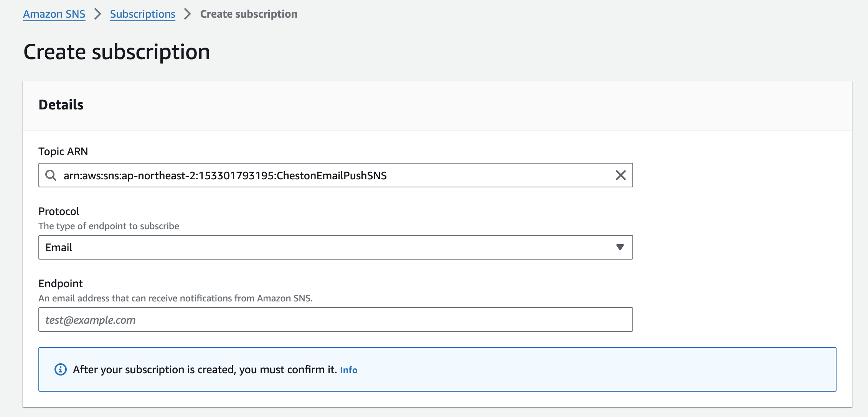868x417 pixels.
Task: Click the info circle icon in the alert
Action: 61,369
